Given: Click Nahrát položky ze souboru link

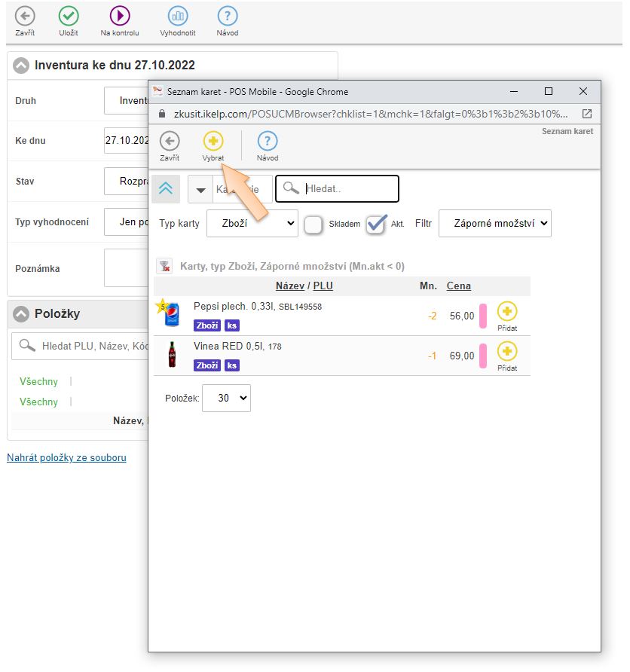Looking at the screenshot, I should 66,457.
